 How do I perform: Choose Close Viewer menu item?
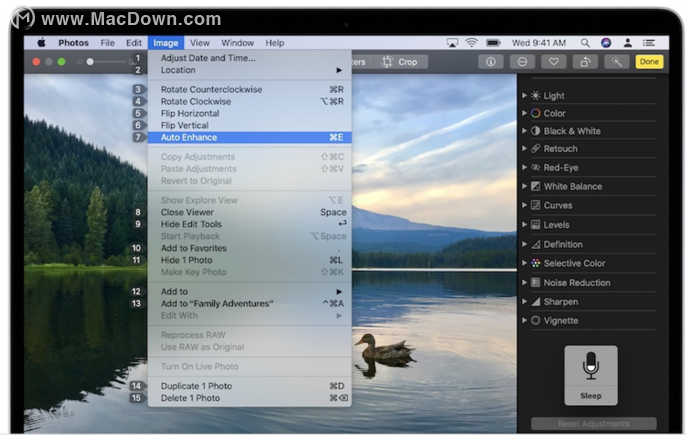[250, 212]
